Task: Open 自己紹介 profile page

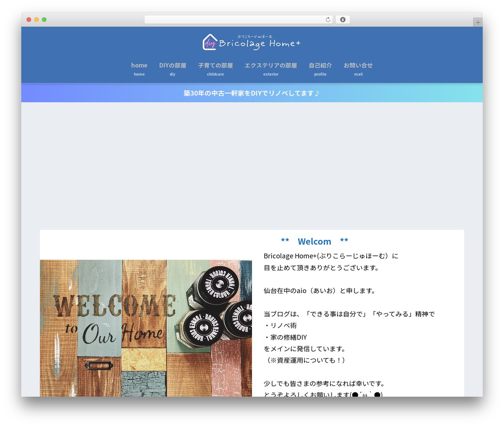Action: pyautogui.click(x=320, y=69)
